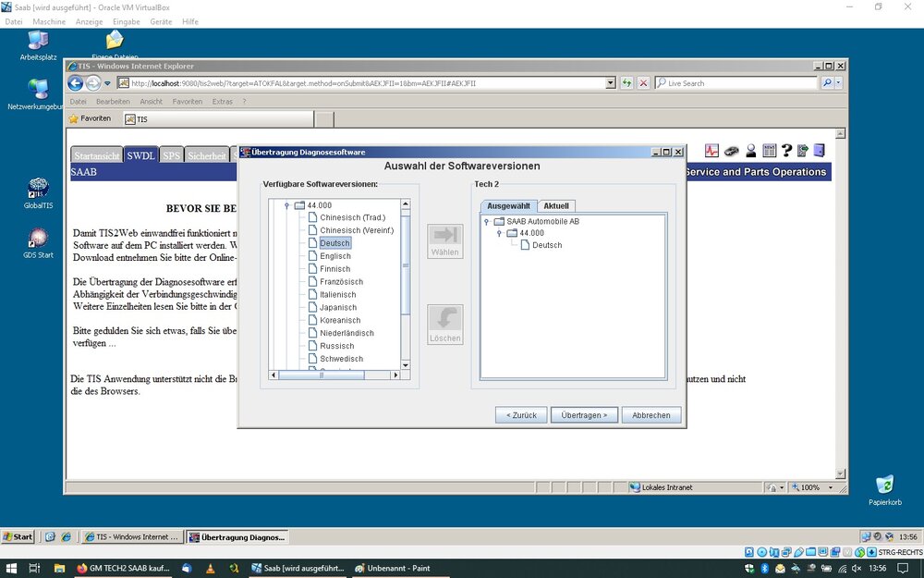Click the IE back arrow button
924x578 pixels.
click(76, 83)
